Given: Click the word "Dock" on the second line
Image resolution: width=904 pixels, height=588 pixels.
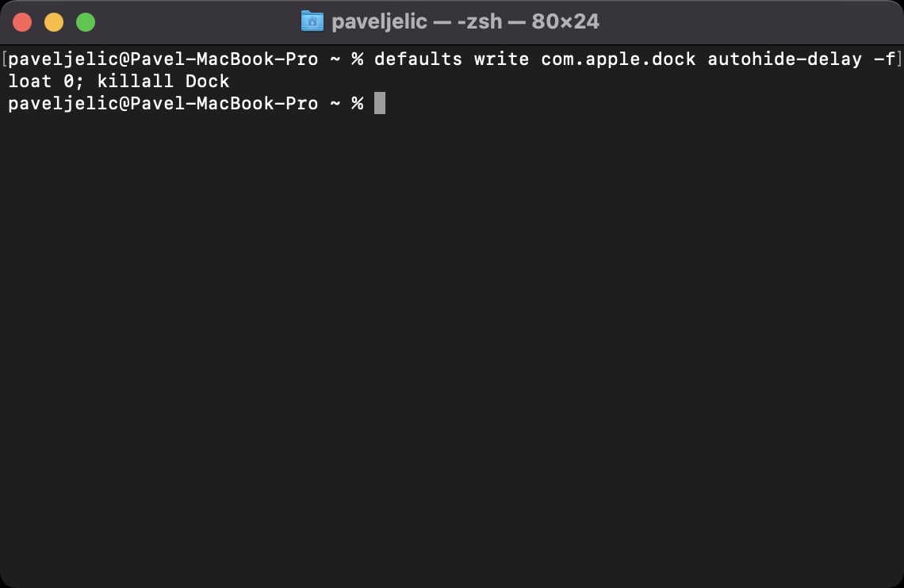Looking at the screenshot, I should coord(208,82).
